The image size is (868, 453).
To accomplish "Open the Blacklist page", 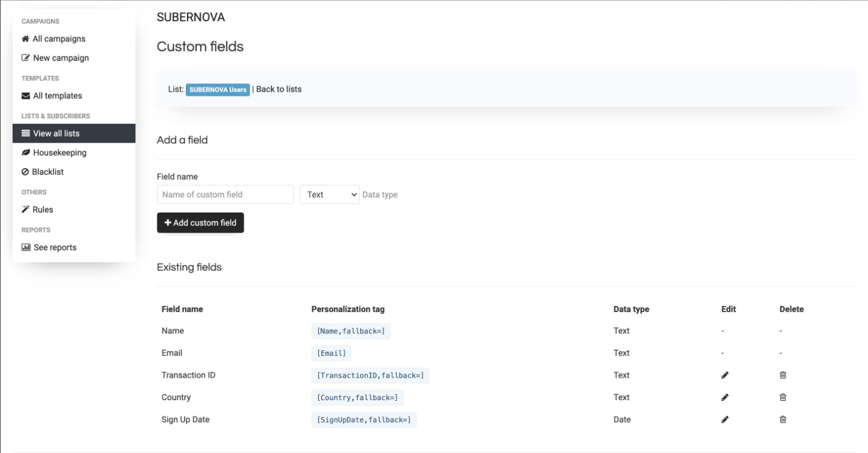I will (x=47, y=172).
